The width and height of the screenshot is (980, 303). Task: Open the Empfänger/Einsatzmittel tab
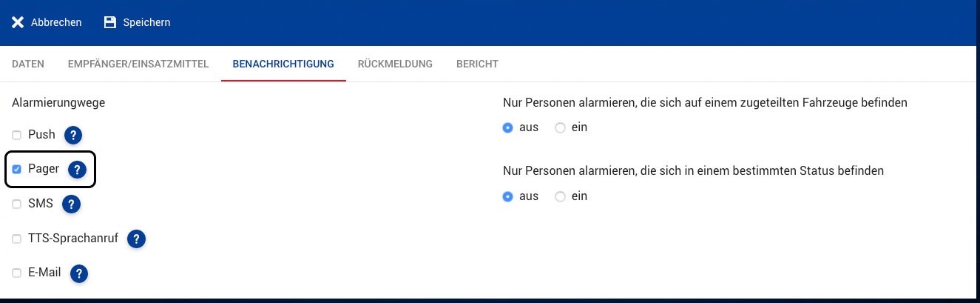tap(138, 64)
